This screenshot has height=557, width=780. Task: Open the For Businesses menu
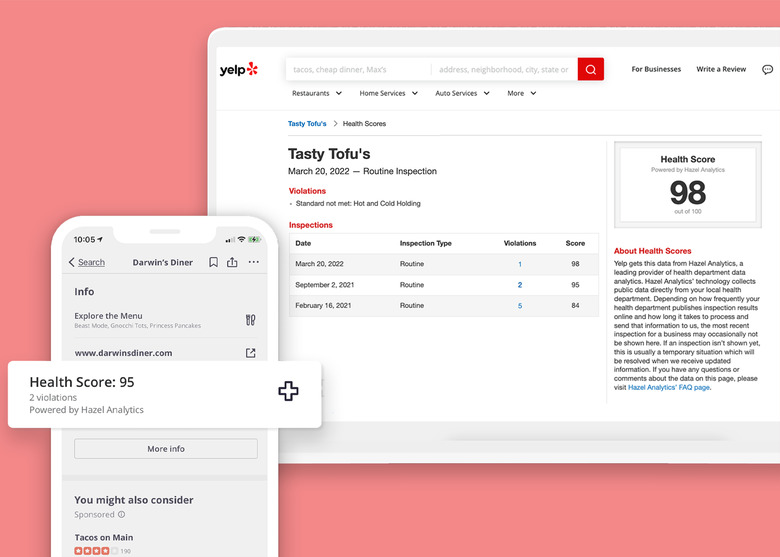pyautogui.click(x=656, y=69)
